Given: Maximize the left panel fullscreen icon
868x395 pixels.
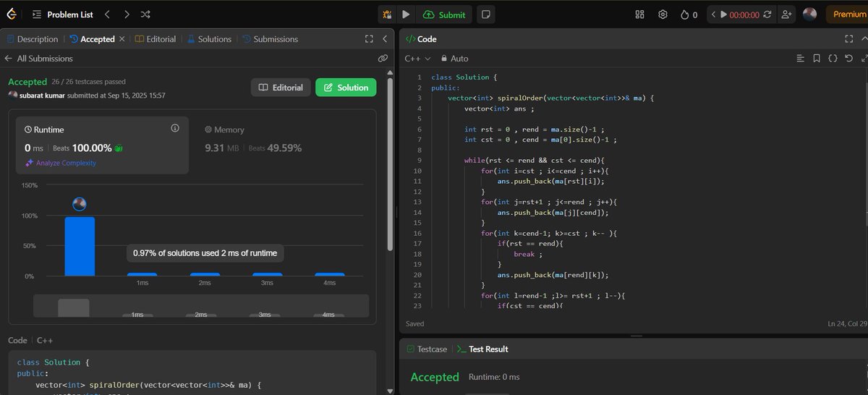Looking at the screenshot, I should (369, 39).
